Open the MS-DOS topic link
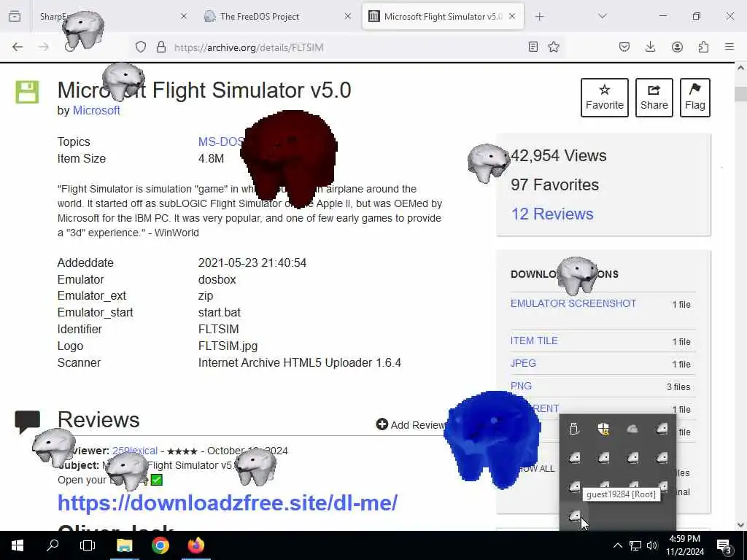Image resolution: width=747 pixels, height=560 pixels. click(221, 142)
